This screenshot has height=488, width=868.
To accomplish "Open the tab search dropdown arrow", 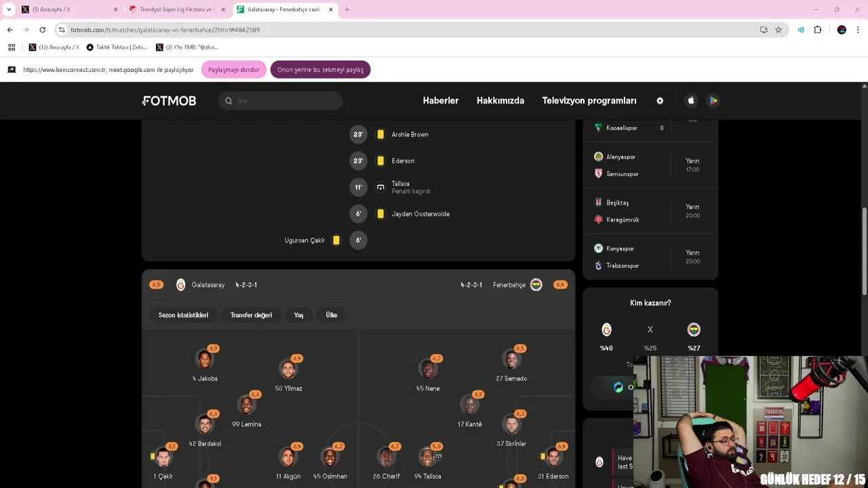I will [9, 9].
